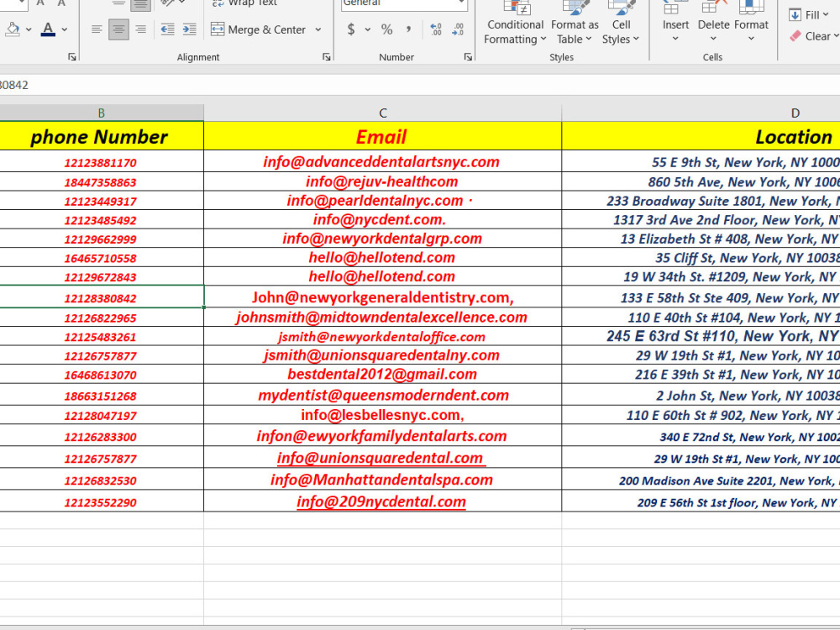Select phone cell 12123881170

click(x=102, y=162)
